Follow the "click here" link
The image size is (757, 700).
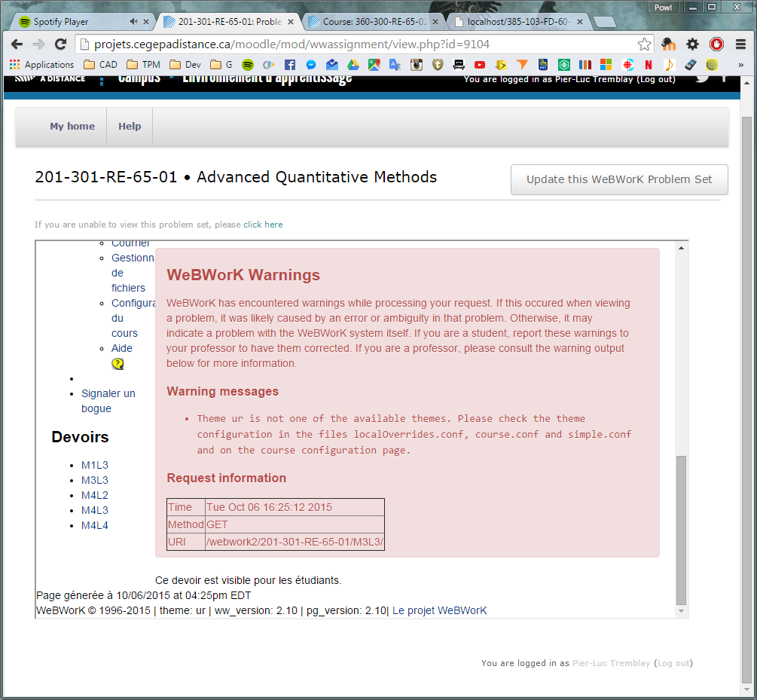tap(263, 225)
